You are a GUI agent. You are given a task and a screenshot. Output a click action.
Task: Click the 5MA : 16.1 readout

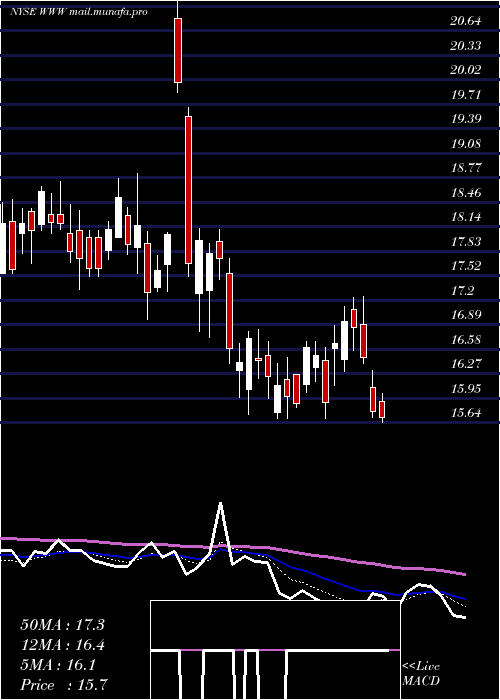pos(58,665)
